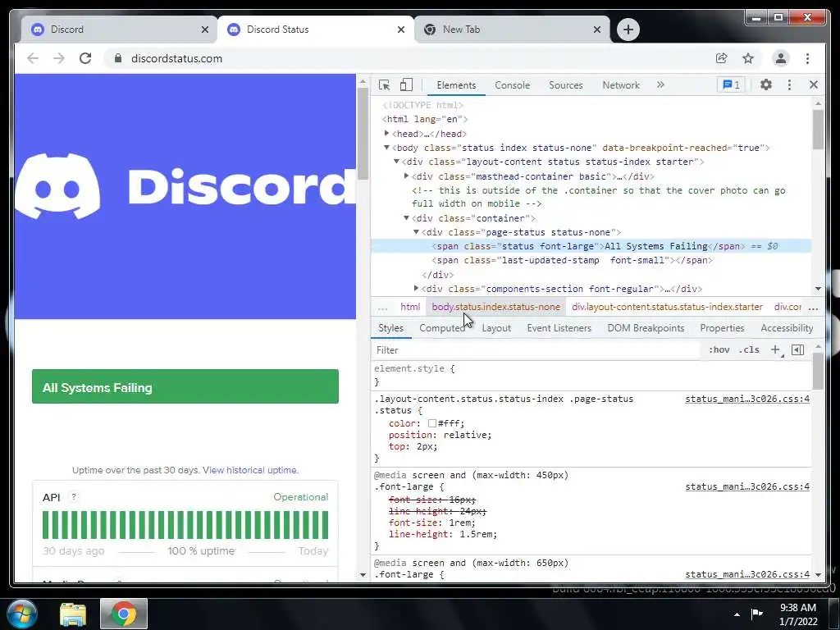Show hidden tray icons arrow
The width and height of the screenshot is (840, 630).
(x=737, y=614)
